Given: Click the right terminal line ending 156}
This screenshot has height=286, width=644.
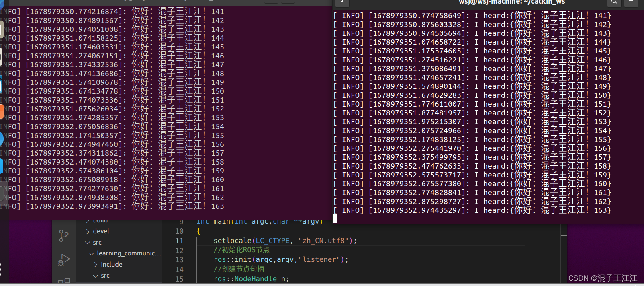Looking at the screenshot, I should [x=472, y=148].
